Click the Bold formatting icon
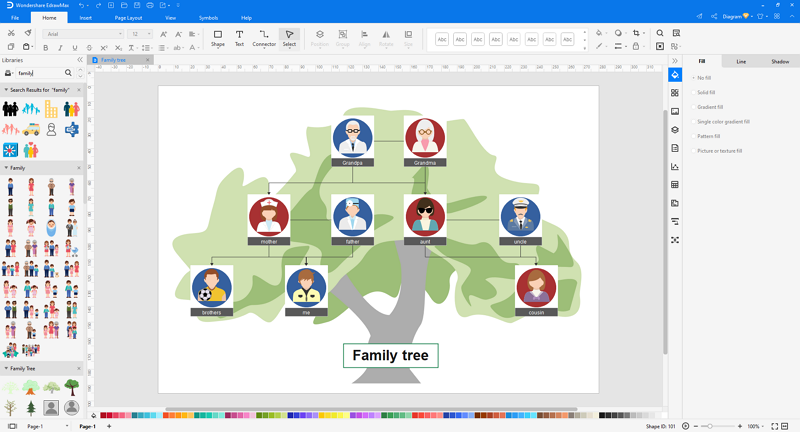The image size is (800, 432). (x=46, y=48)
